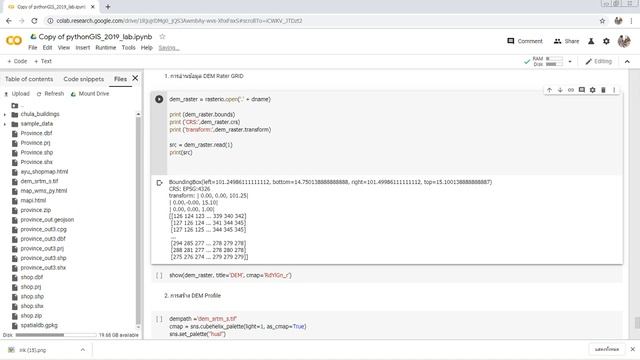Open Runtime menu

[x=106, y=48]
